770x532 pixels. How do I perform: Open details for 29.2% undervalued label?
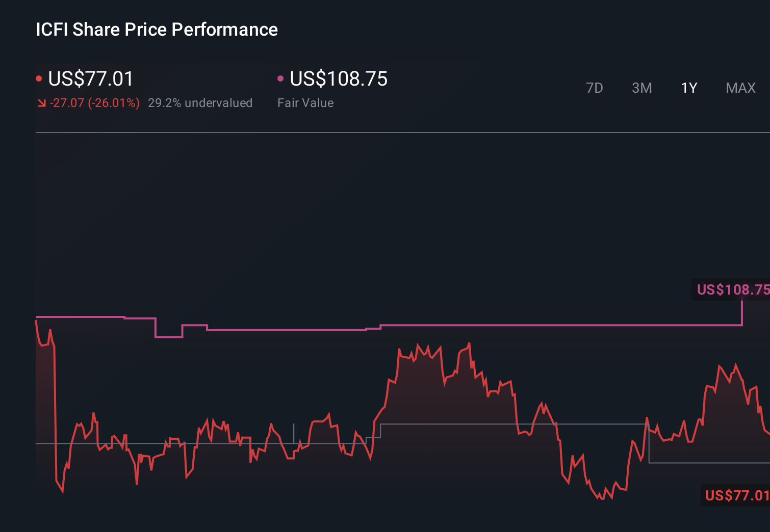pyautogui.click(x=200, y=102)
